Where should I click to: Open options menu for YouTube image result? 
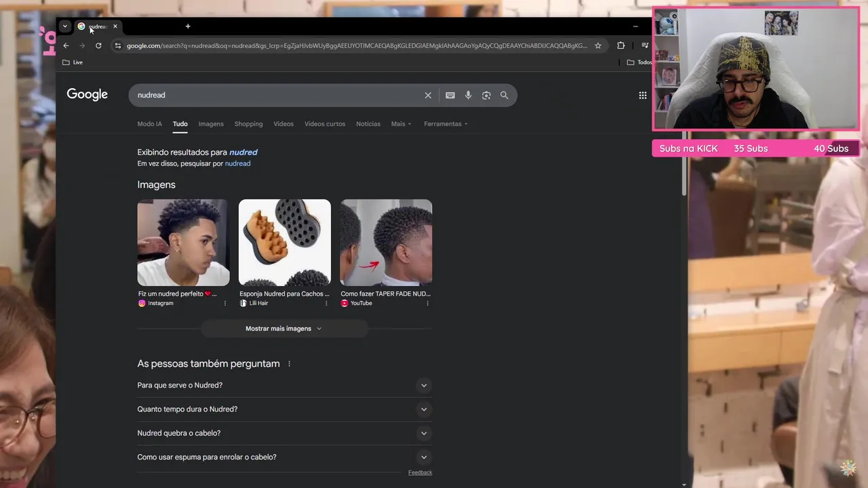pyautogui.click(x=428, y=304)
